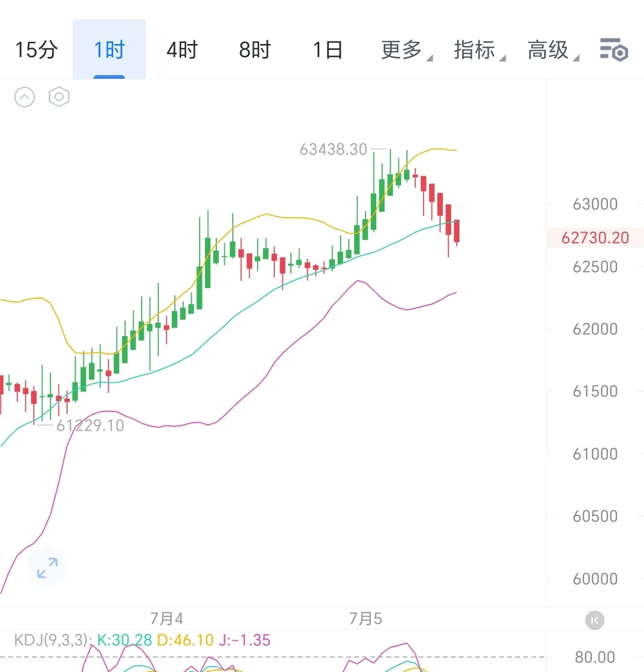Expand the 更多 timeframe dropdown
Image resolution: width=644 pixels, height=672 pixels.
pyautogui.click(x=406, y=50)
